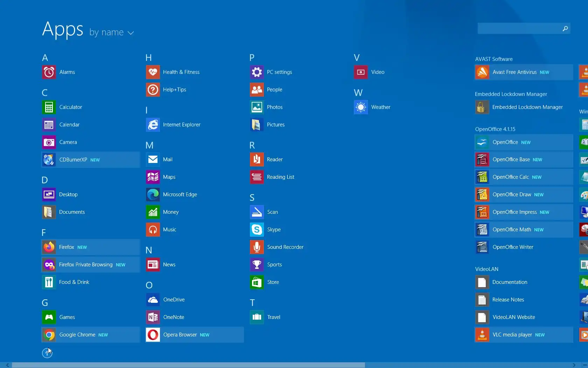Launch the OpenOffice Draw entry
The image size is (588, 368).
(x=524, y=195)
